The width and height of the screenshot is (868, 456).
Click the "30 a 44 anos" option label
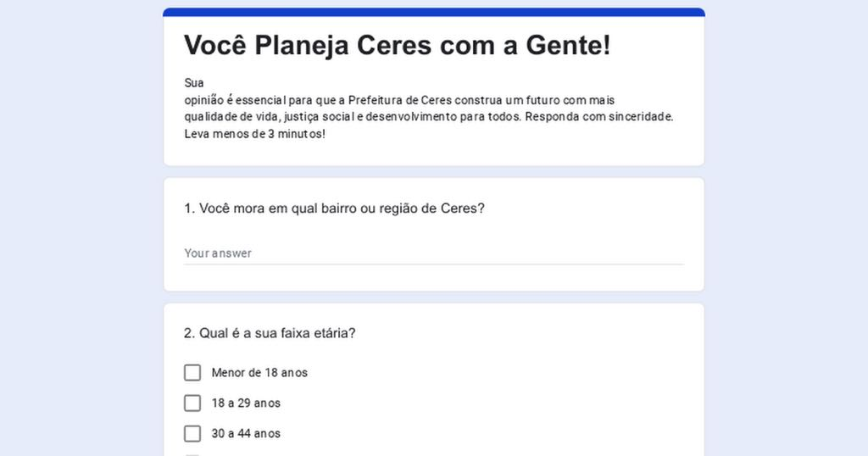pyautogui.click(x=246, y=434)
